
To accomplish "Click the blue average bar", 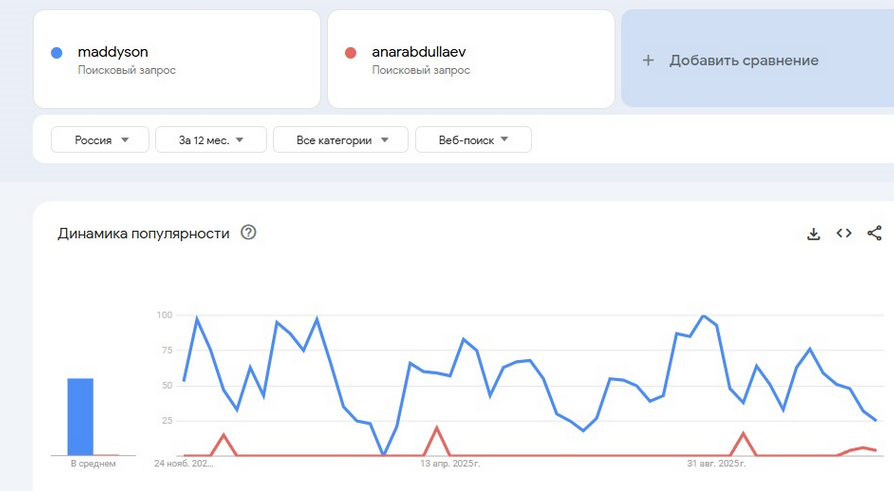I will [80, 416].
